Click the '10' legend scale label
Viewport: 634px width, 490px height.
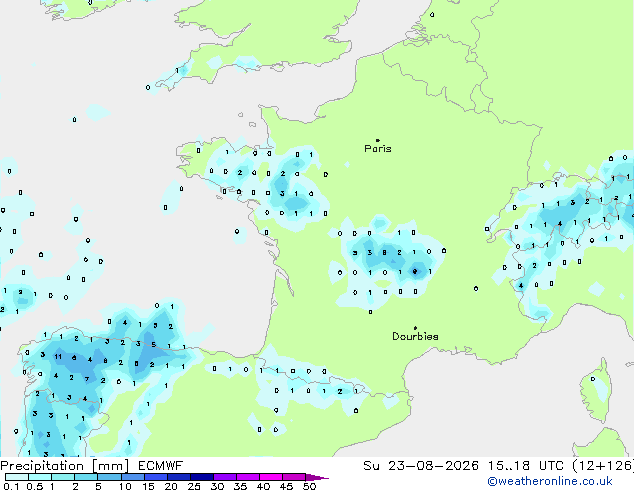click(125, 486)
